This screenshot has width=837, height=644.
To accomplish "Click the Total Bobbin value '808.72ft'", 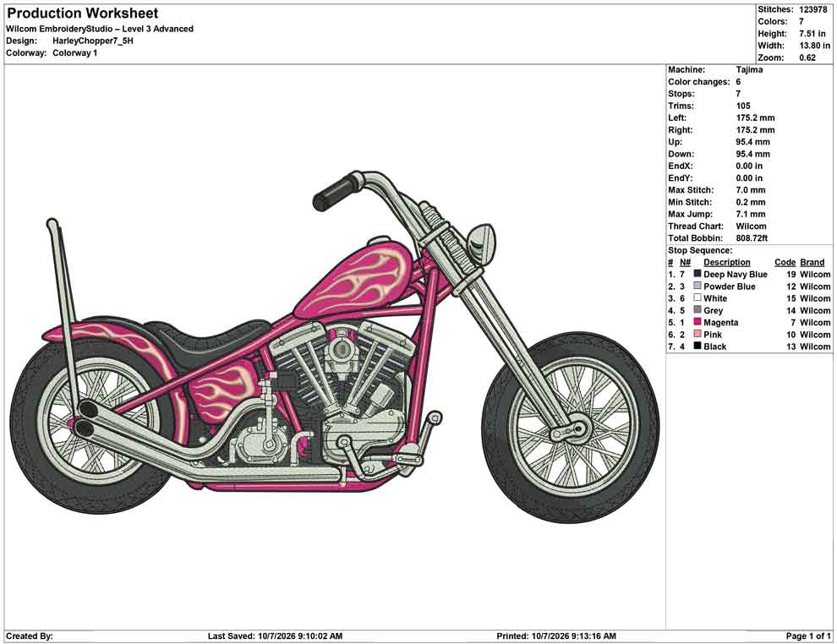I will tap(751, 238).
